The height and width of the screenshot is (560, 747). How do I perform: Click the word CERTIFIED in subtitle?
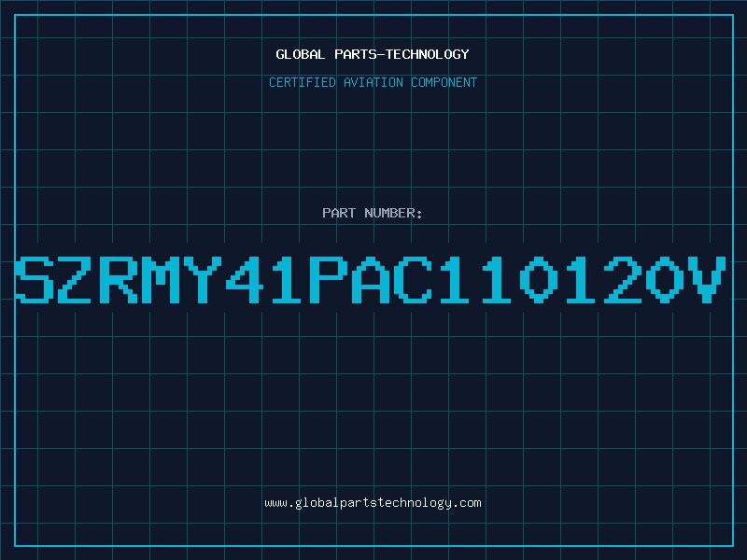[303, 82]
